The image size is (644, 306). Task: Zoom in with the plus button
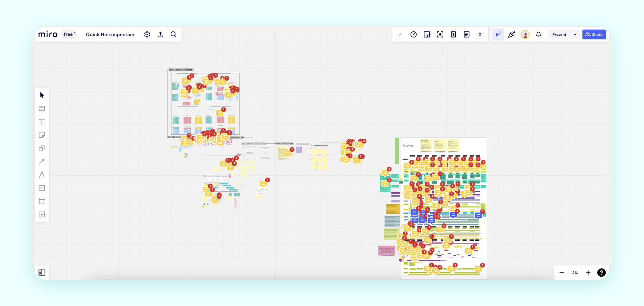coord(588,273)
